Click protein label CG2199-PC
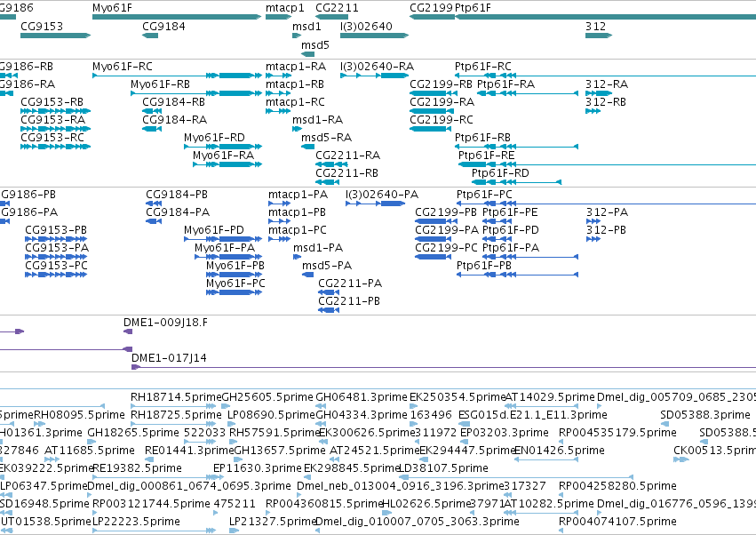 click(x=447, y=248)
